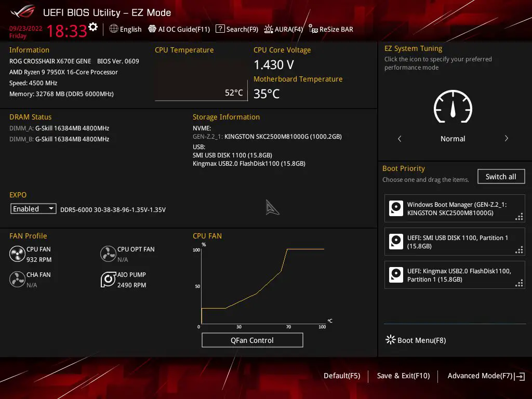Viewport: 532px width, 399px height.
Task: Click the AIO PUMP 2490 RPM reading
Action: coord(131,285)
